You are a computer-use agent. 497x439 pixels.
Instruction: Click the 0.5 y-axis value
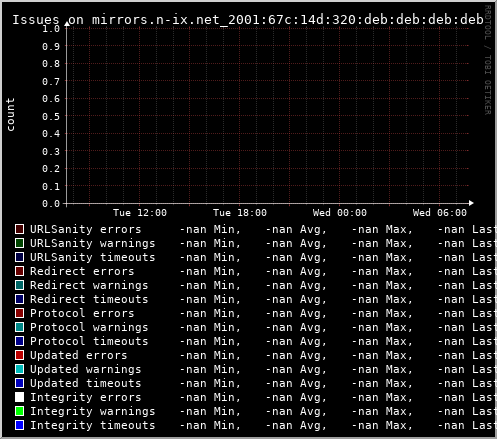51,116
